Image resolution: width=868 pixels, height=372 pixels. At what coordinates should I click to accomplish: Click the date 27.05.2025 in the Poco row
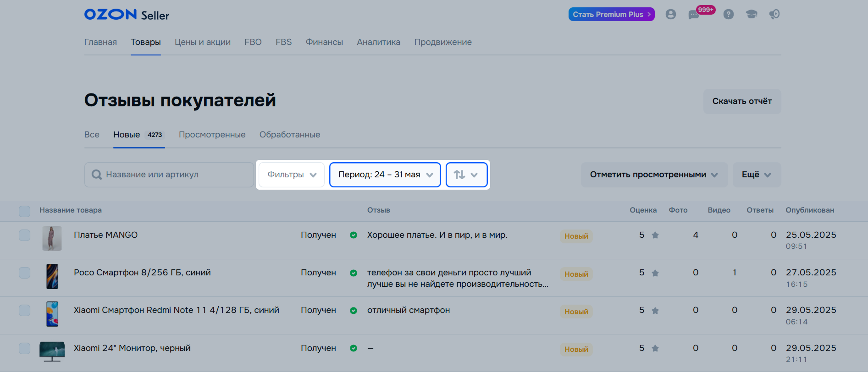pyautogui.click(x=811, y=273)
